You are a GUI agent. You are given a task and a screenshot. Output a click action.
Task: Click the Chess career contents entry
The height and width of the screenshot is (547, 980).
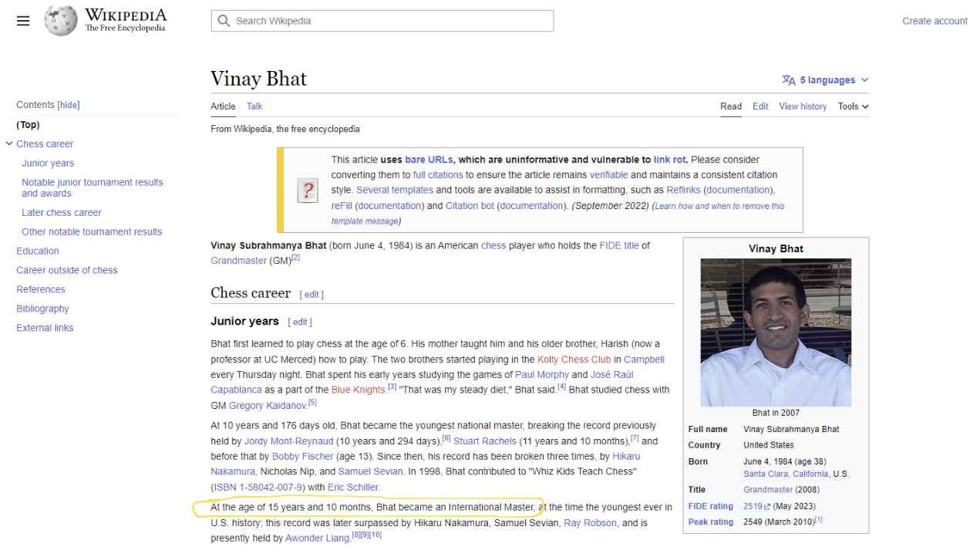(45, 144)
